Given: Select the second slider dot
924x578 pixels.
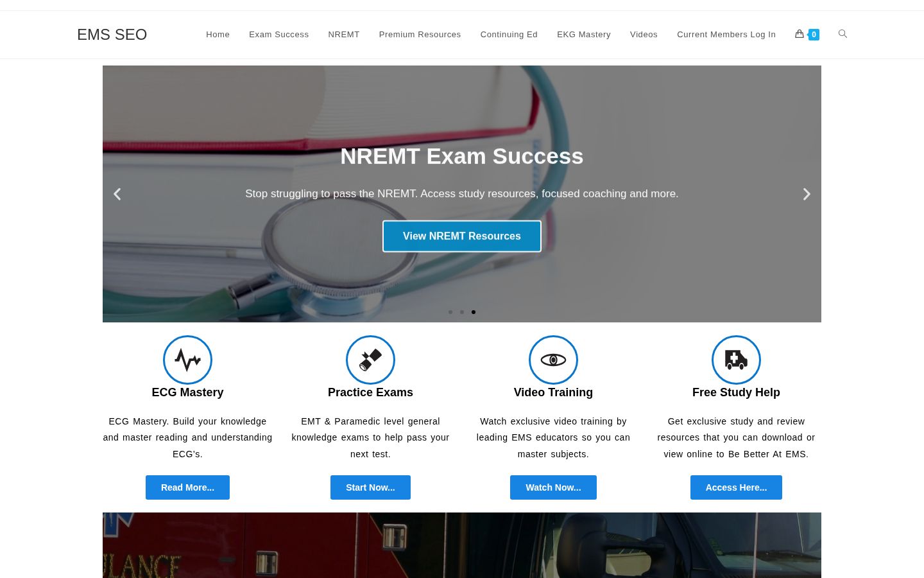Looking at the screenshot, I should coord(462,312).
